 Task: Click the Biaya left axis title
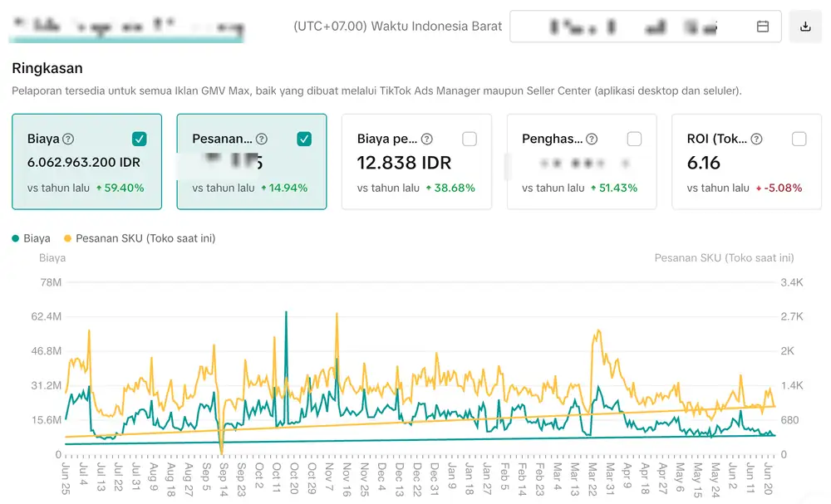point(52,258)
